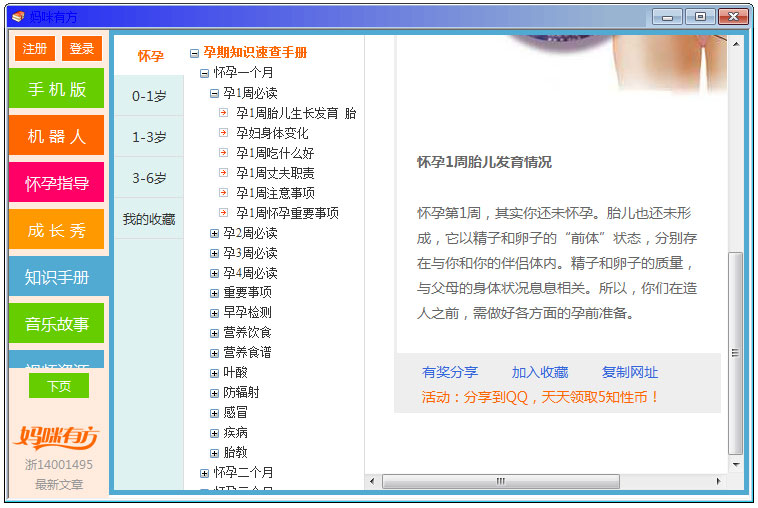Image resolution: width=758 pixels, height=508 pixels.
Task: Click page icon beside 孕1周吃什么好
Action: [x=223, y=153]
